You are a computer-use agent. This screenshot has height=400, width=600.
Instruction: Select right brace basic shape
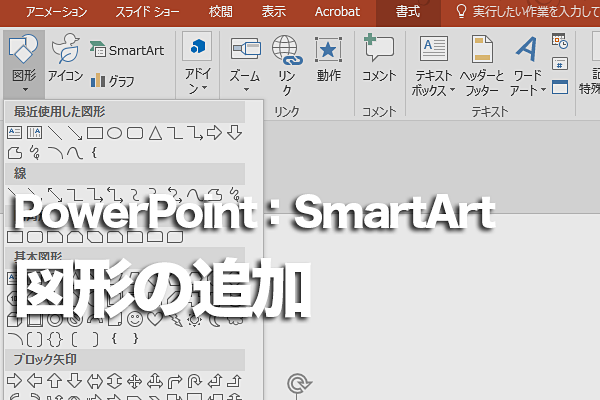tap(135, 339)
